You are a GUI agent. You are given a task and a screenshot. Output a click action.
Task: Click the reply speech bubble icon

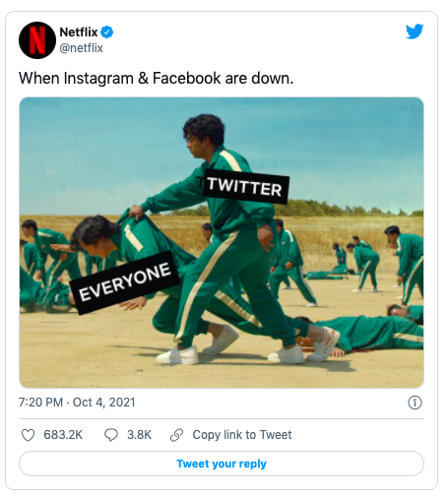click(x=111, y=435)
